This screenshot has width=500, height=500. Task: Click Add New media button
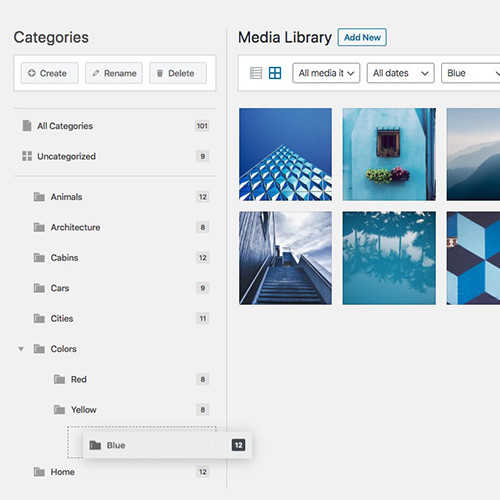click(x=362, y=37)
